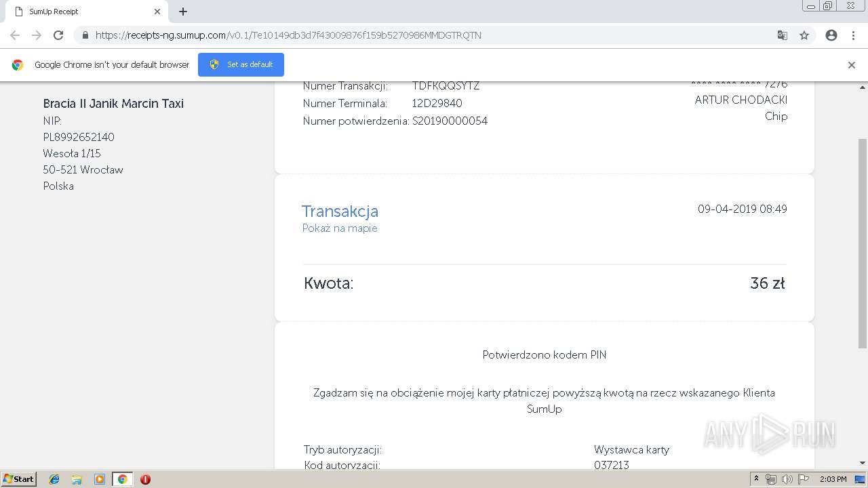Click the transaction number TDFKQQSYTZ

[x=446, y=86]
